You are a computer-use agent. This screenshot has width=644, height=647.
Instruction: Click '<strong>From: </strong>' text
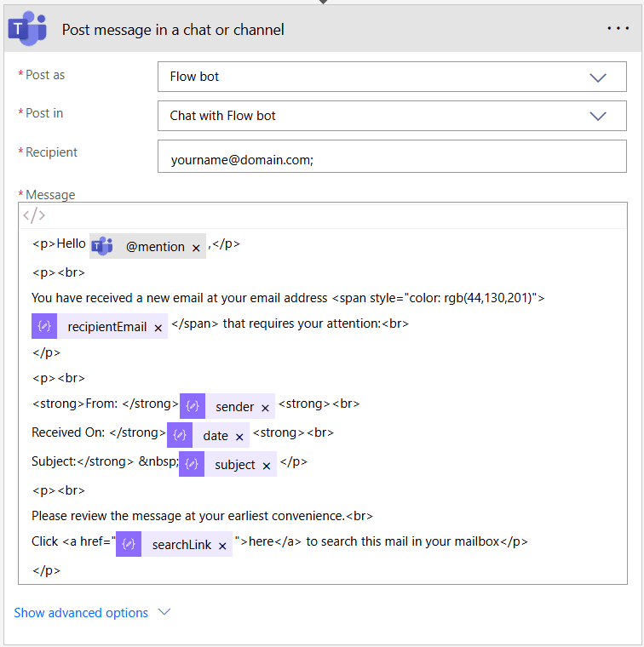point(106,404)
